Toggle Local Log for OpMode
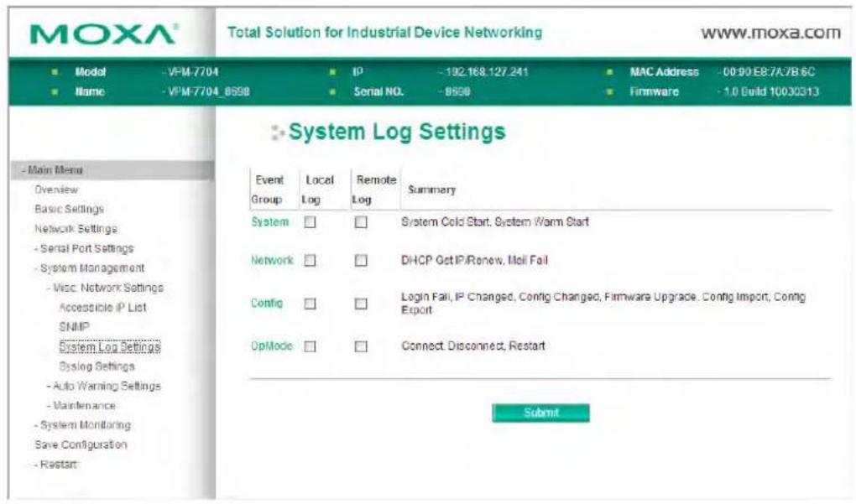 pyautogui.click(x=310, y=346)
